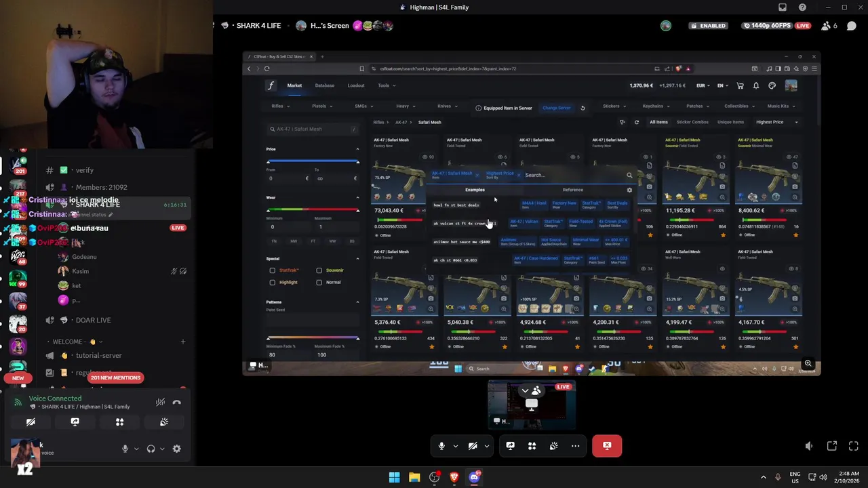Image resolution: width=868 pixels, height=488 pixels.
Task: Toggle noise suppression icon in Voice Connected panel
Action: tap(160, 403)
